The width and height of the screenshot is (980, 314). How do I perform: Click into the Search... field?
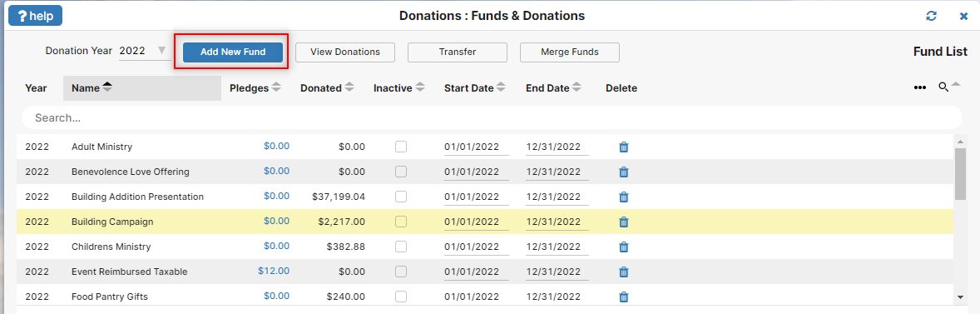[492, 117]
